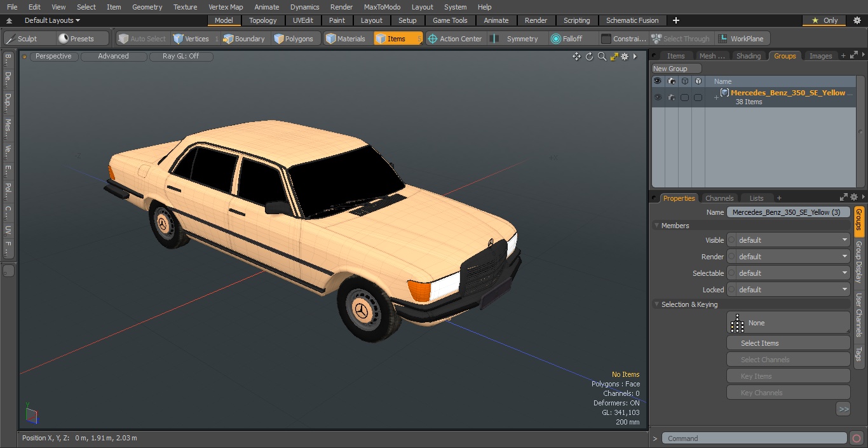Open the User Channels vertical tab
This screenshot has width=868, height=448.
point(858,315)
